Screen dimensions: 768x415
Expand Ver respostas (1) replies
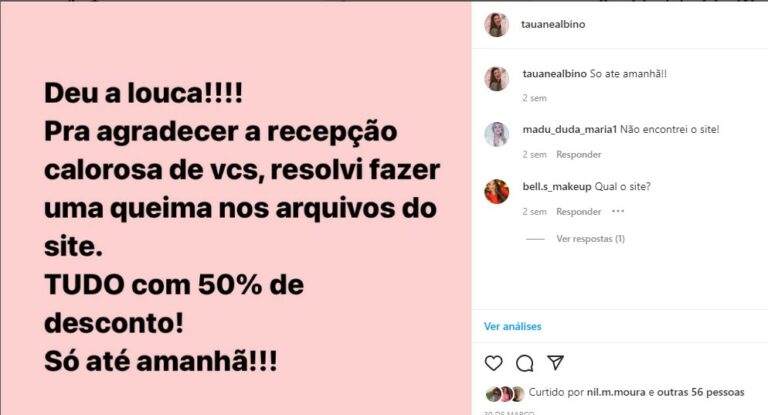coord(590,239)
